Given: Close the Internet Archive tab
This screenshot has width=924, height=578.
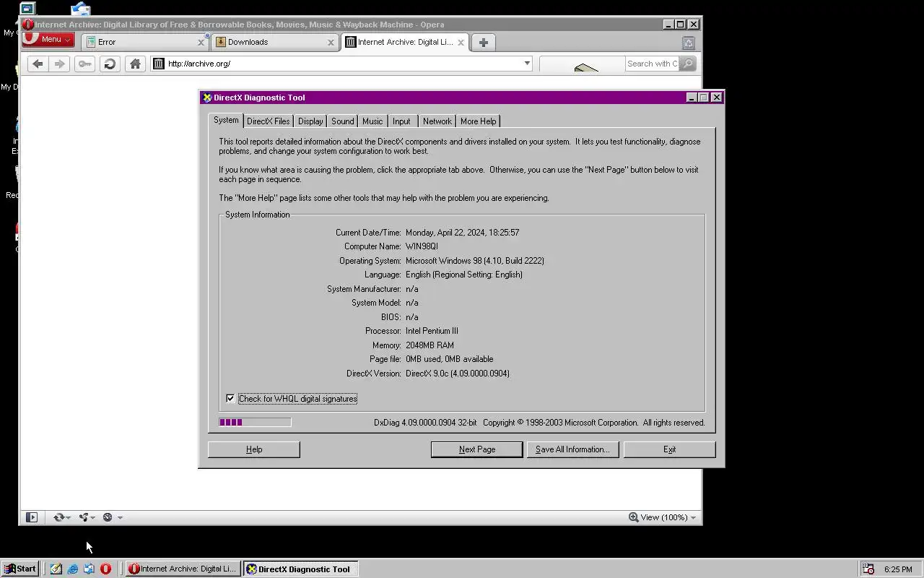Looking at the screenshot, I should point(461,42).
